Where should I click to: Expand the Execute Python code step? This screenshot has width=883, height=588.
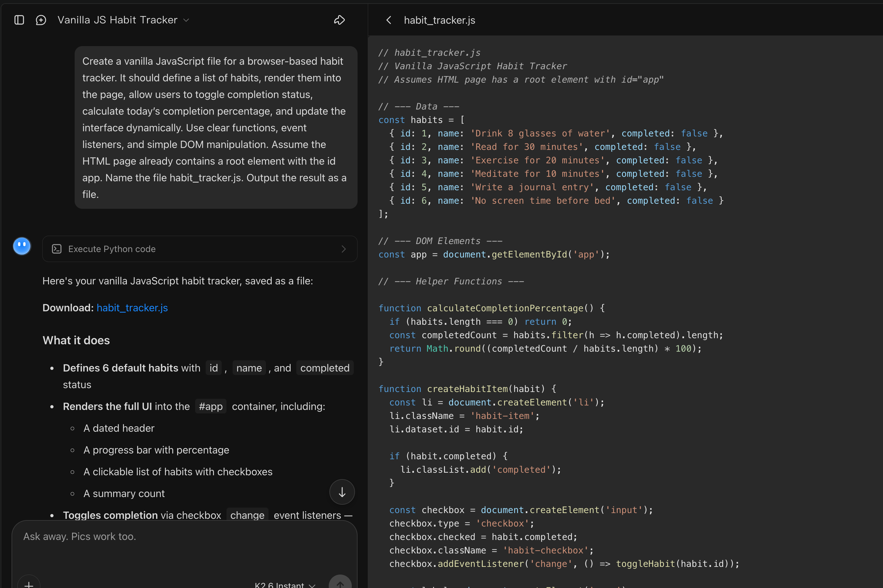click(200, 249)
